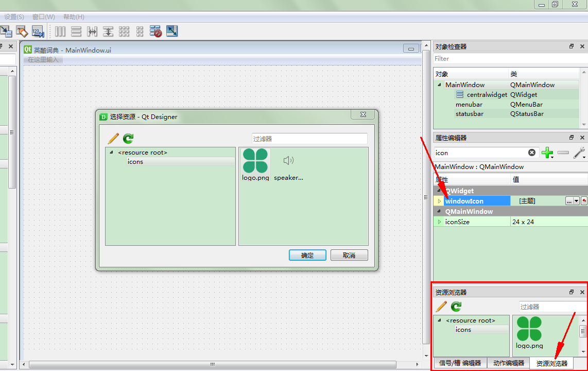Switch to the 信号/槽 编辑器 tab
The image size is (588, 371).
[x=460, y=363]
